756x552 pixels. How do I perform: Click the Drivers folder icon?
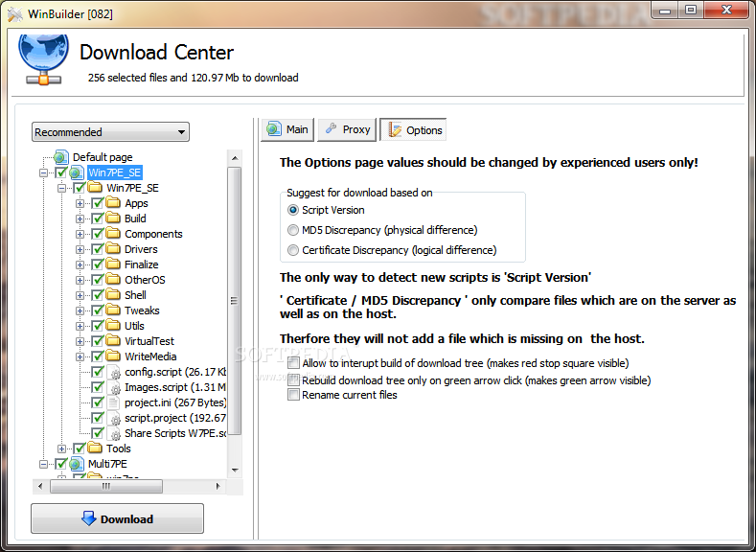[113, 249]
